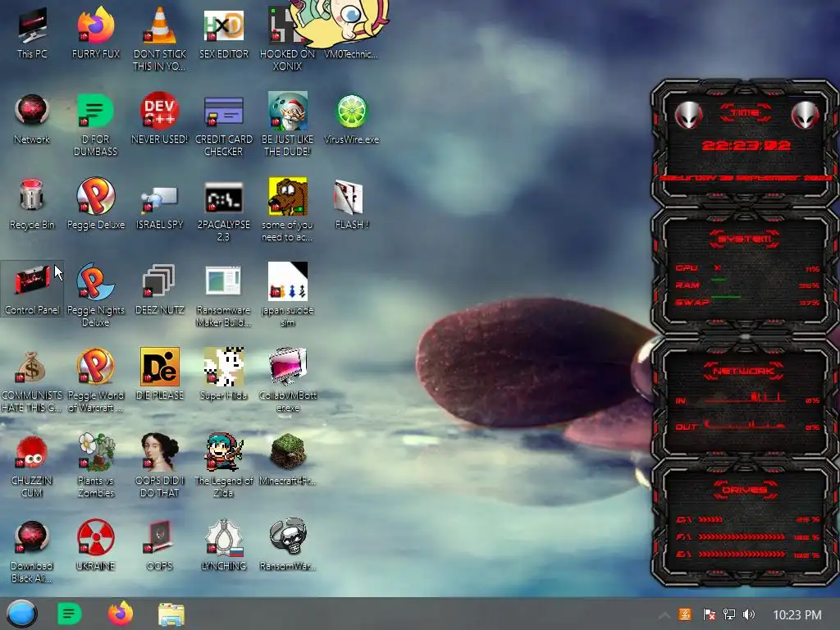
Task: Click the Peggle World of Warcraft icon
Action: point(96,381)
